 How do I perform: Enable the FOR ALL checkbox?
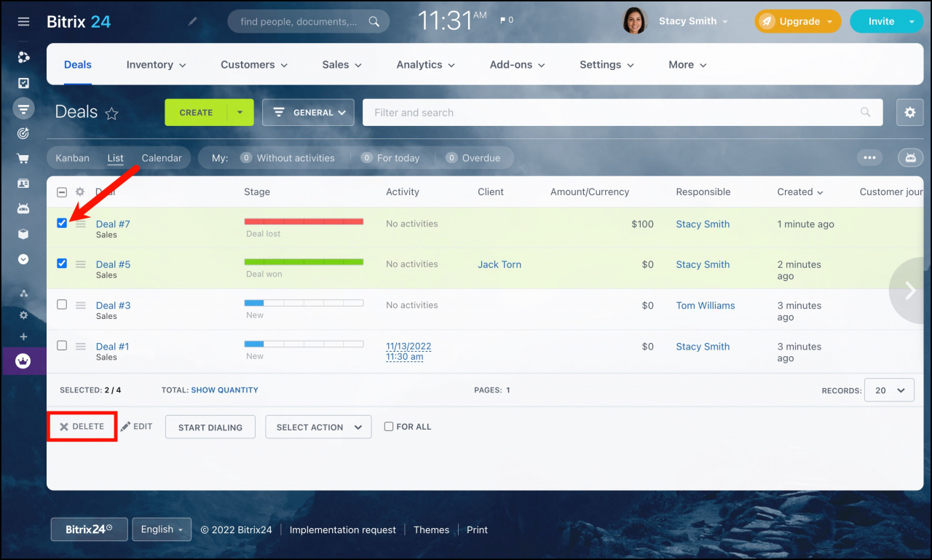[x=389, y=427]
